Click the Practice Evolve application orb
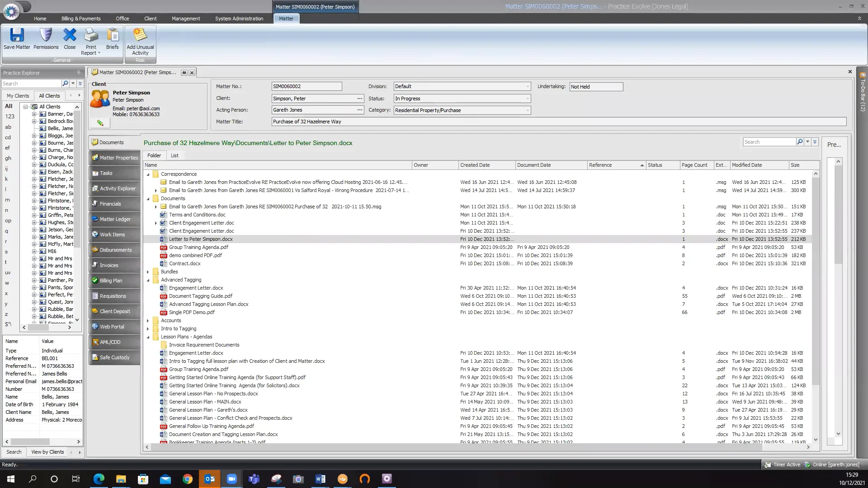Viewport: 868px width, 488px height. pos(11,11)
